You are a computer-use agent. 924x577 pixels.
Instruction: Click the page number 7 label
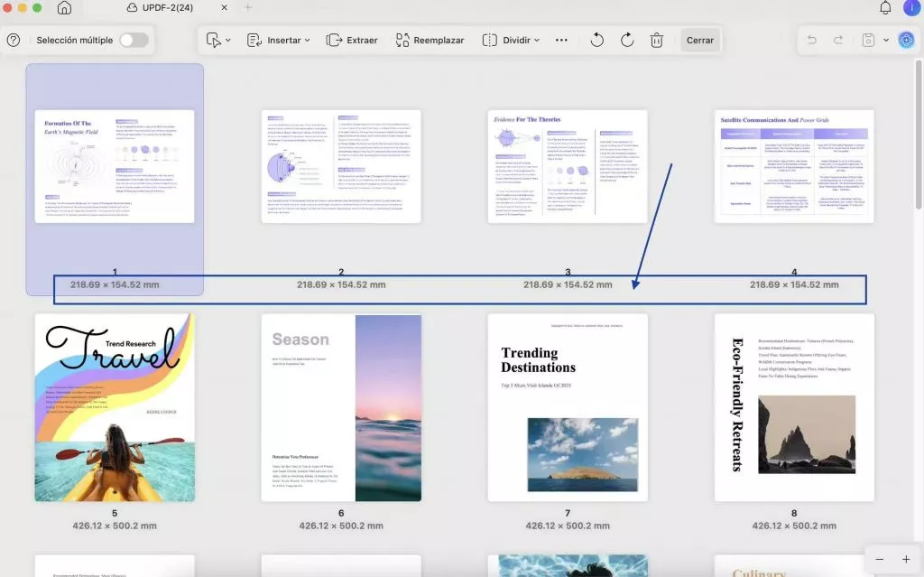[568, 513]
